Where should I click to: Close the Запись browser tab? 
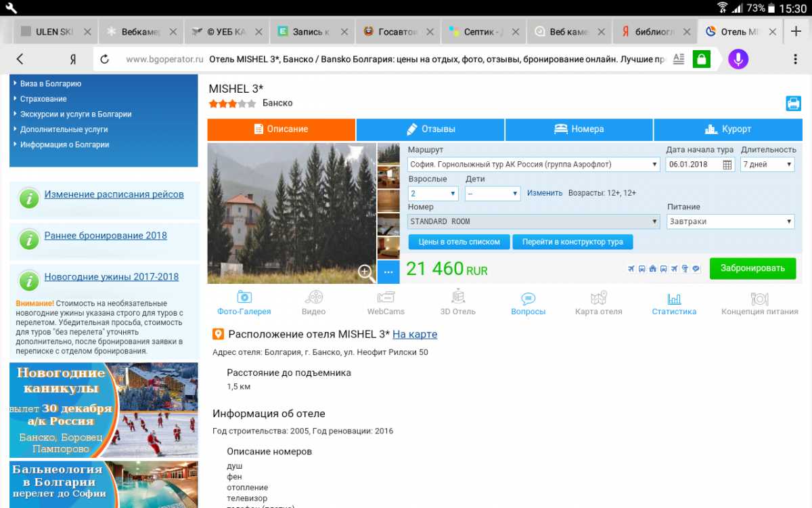[x=344, y=32]
